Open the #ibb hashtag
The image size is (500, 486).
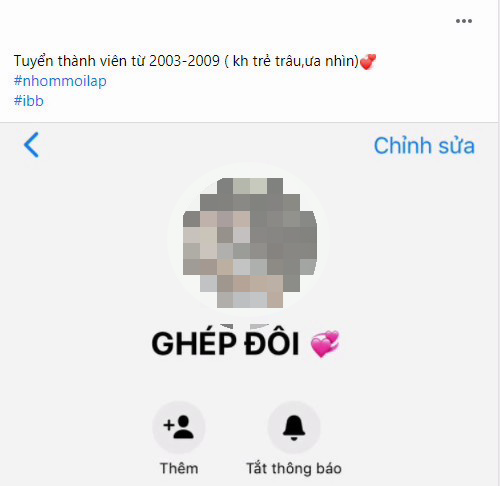[29, 101]
